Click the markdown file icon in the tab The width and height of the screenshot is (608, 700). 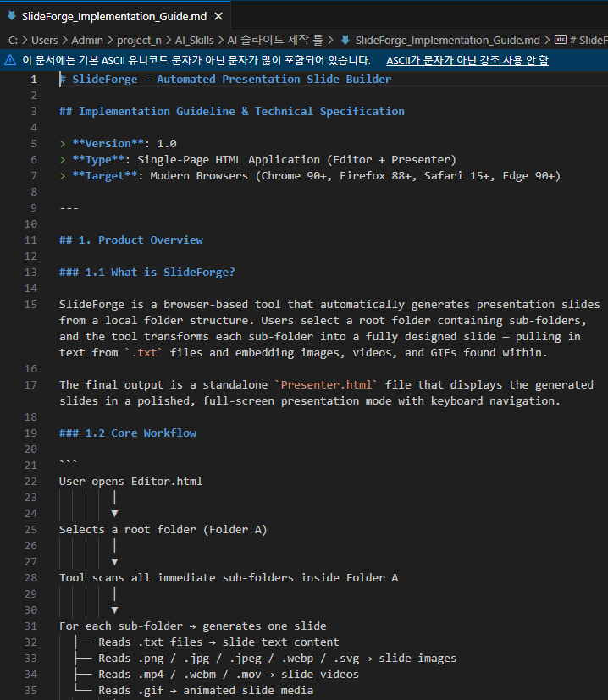[12, 15]
